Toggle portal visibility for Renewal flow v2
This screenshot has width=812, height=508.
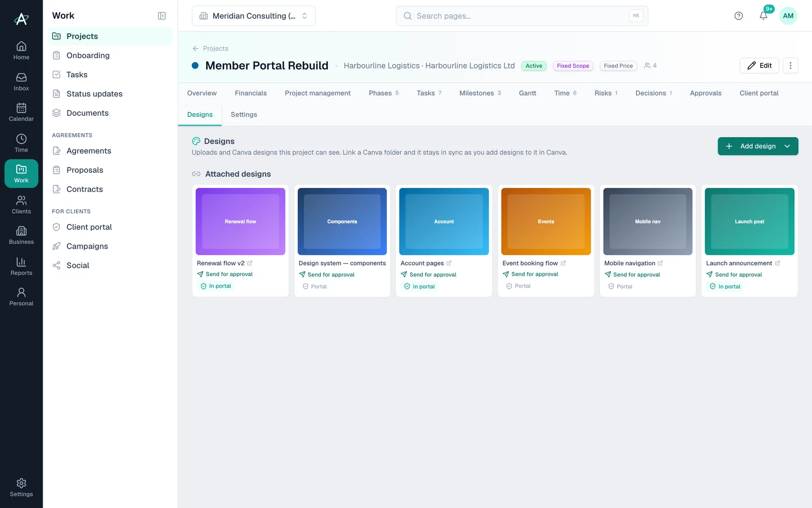216,286
